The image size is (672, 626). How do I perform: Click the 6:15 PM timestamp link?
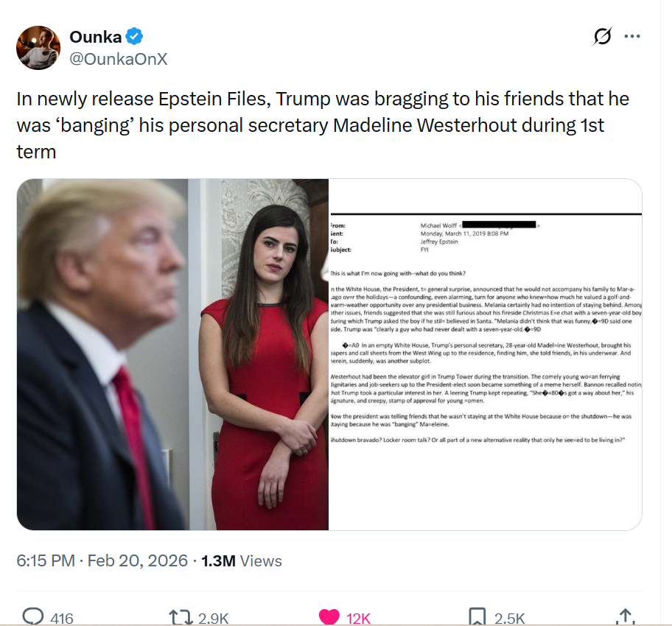coord(102,560)
